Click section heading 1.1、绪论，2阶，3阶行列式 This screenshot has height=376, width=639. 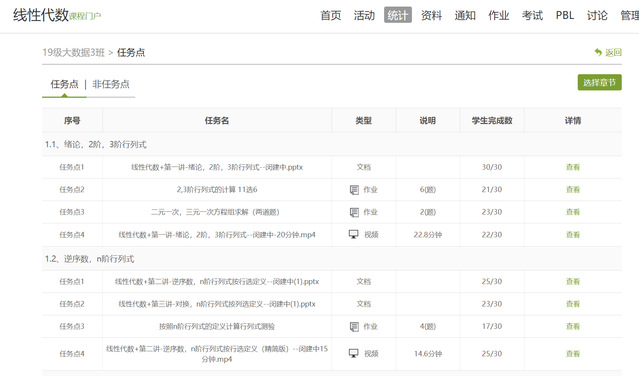click(x=96, y=145)
